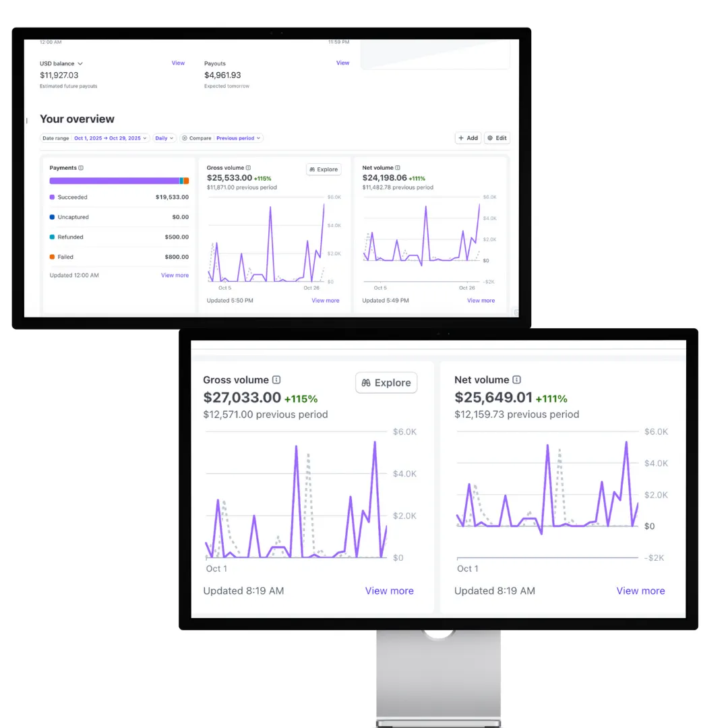The image size is (728, 728).
Task: Click info icon next to large Net volume
Action: (517, 380)
